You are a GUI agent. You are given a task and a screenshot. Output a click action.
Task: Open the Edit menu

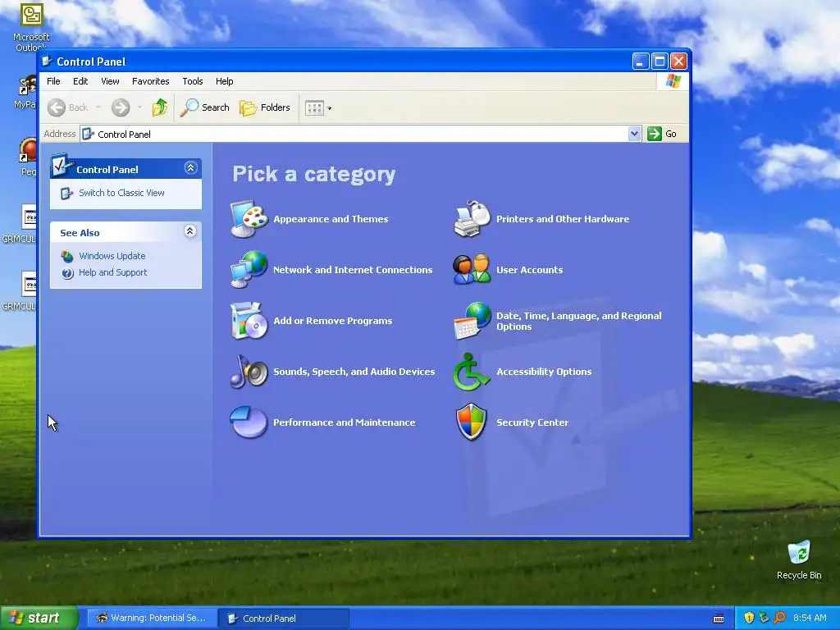80,81
